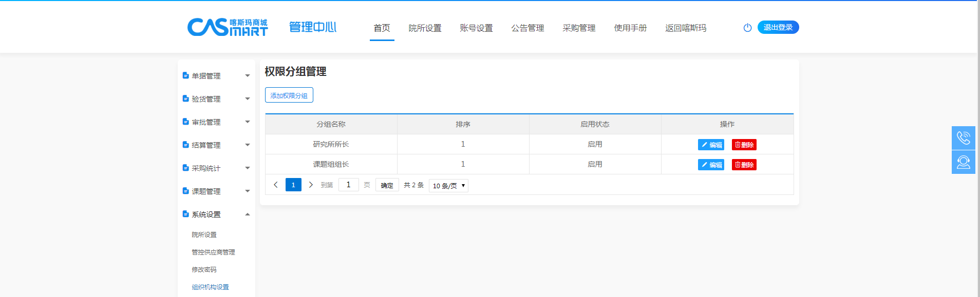Open 修改密码 under 系统设置
Image resolution: width=980 pixels, height=297 pixels.
coord(204,270)
